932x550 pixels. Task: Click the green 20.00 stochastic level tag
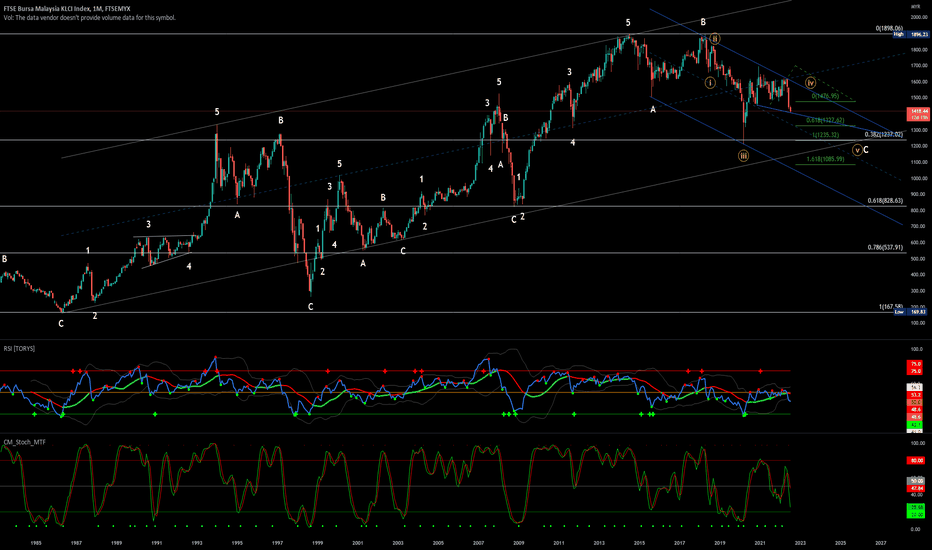coord(916,514)
